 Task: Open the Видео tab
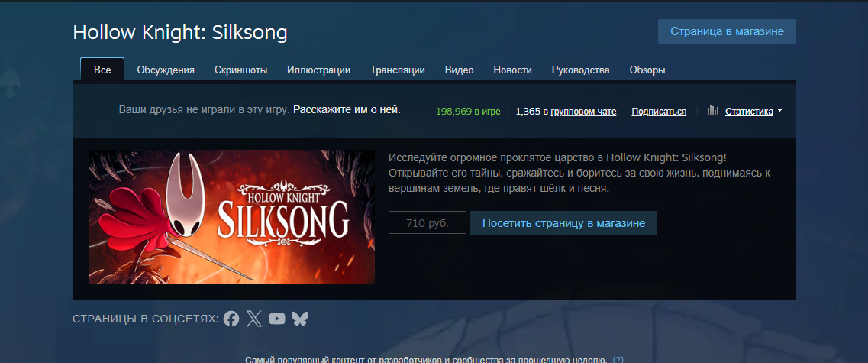click(x=460, y=70)
